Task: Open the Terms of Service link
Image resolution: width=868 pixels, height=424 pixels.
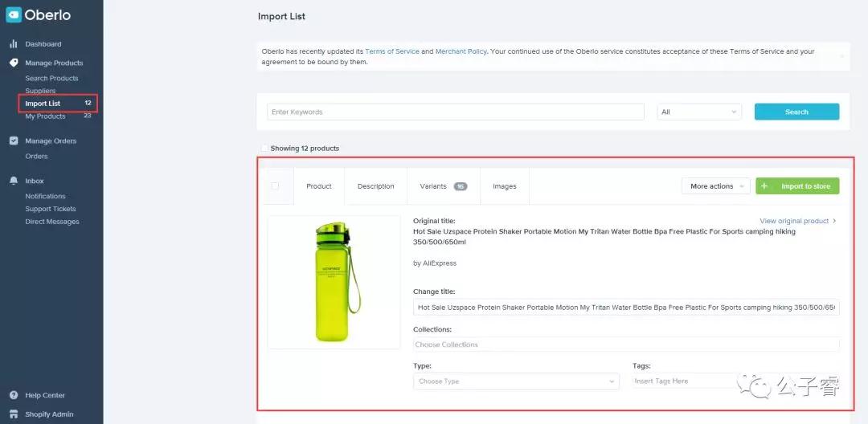Action: 392,51
